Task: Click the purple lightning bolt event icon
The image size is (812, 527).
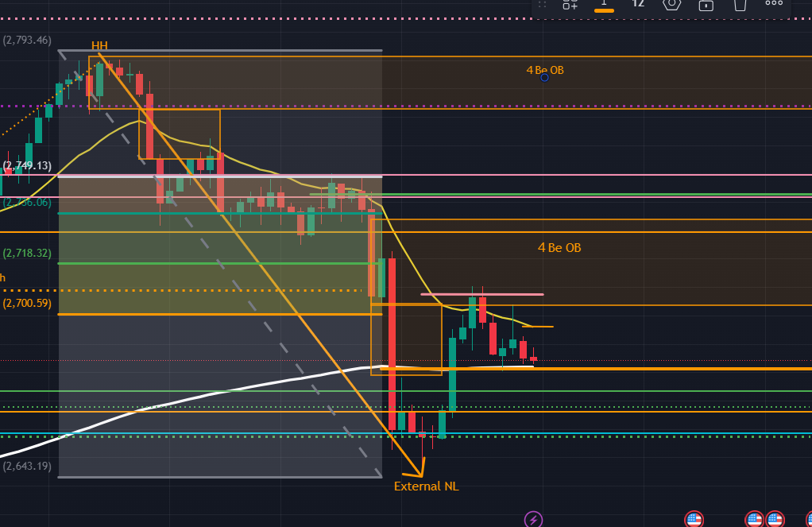Action: tap(534, 520)
